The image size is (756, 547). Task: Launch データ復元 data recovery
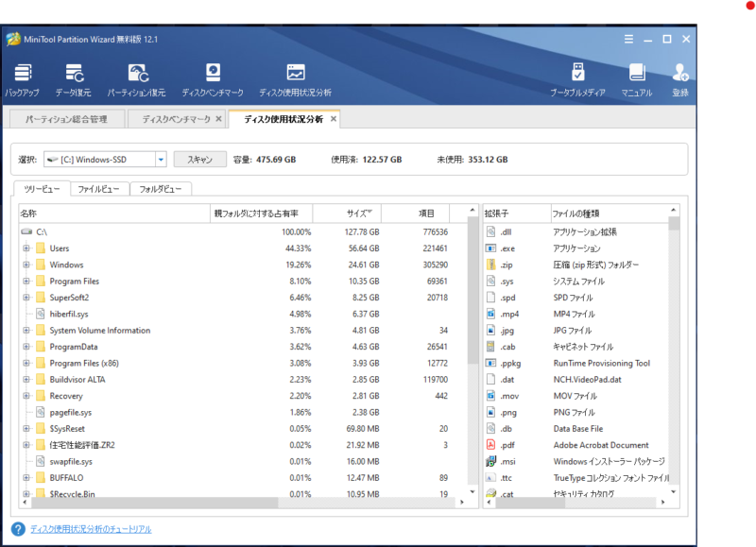click(74, 80)
